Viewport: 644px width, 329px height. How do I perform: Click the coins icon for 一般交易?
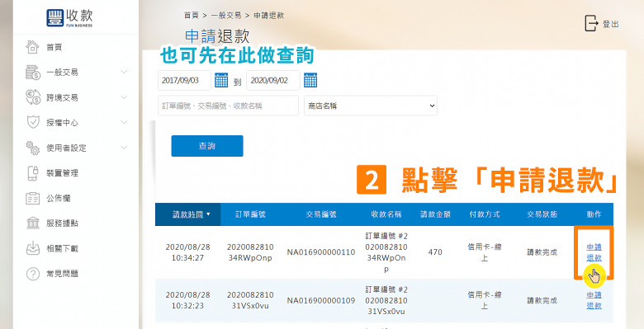(32, 73)
